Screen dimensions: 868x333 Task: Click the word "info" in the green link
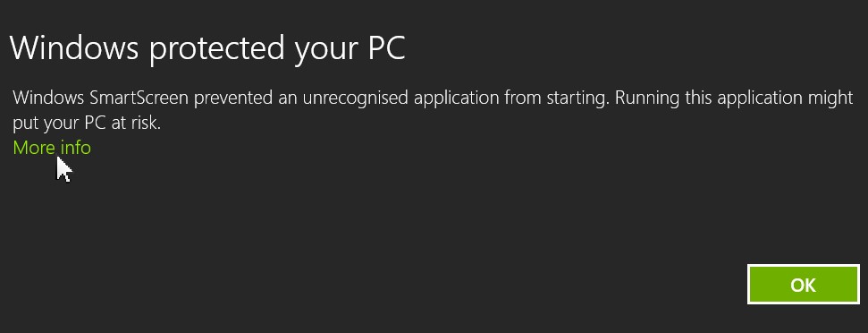76,148
